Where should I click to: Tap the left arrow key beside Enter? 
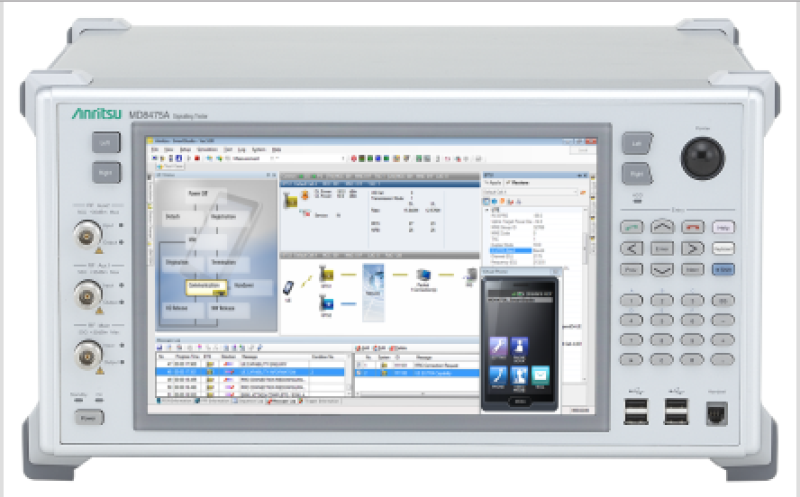[631, 248]
